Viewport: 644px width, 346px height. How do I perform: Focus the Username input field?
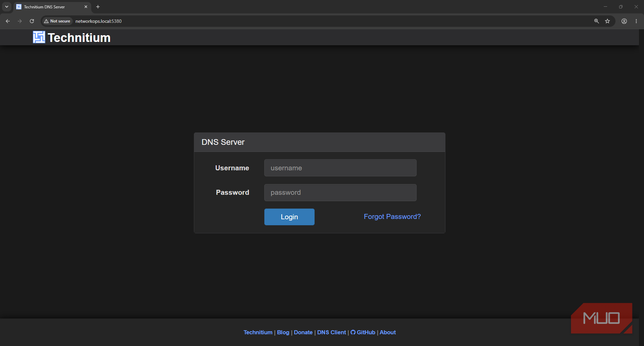[340, 168]
